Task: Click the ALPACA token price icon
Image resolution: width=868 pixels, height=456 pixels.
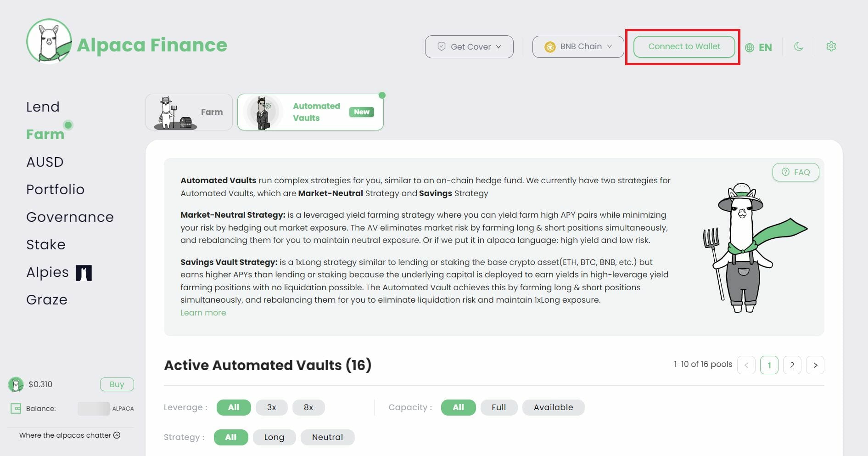Action: [16, 384]
